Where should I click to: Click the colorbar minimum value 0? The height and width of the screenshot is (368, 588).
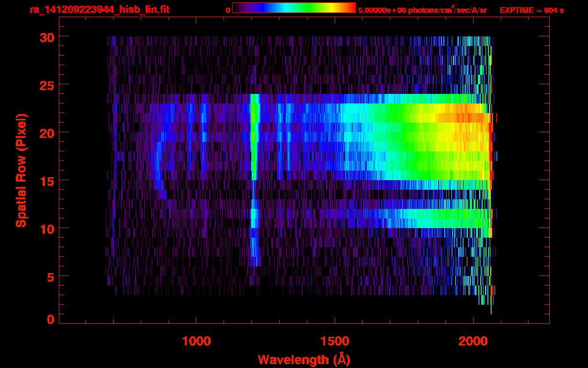228,10
